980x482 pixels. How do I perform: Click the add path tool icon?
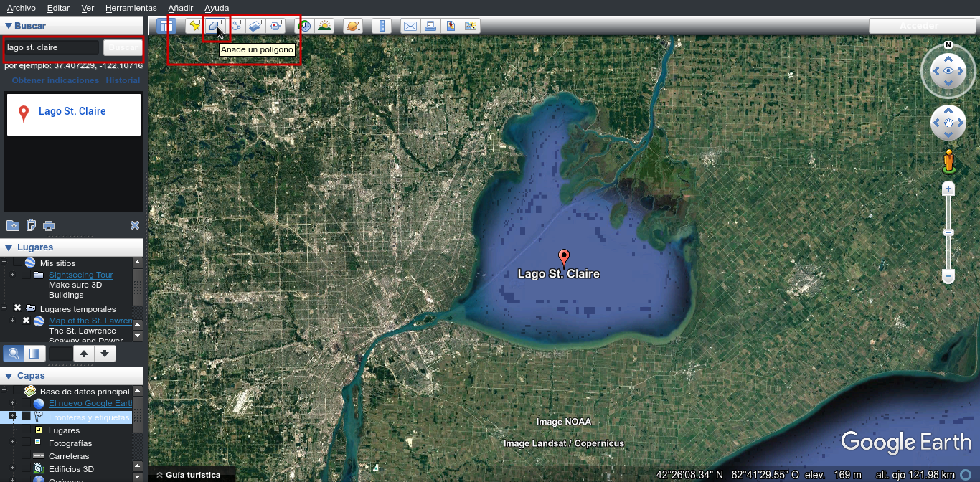coord(236,26)
